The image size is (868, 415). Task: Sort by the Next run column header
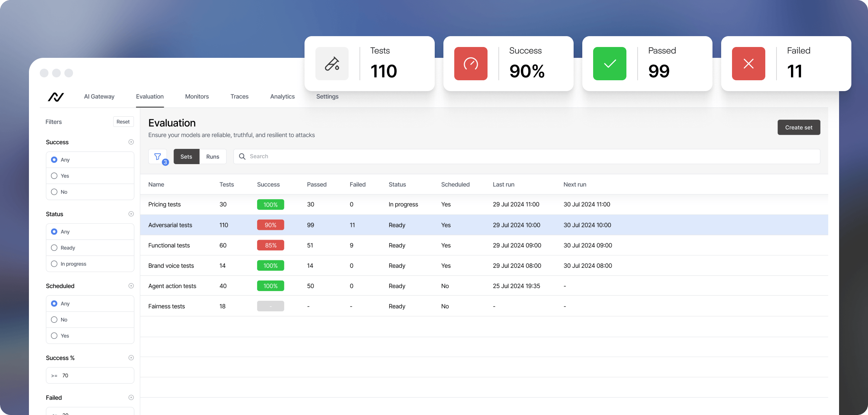pos(575,184)
